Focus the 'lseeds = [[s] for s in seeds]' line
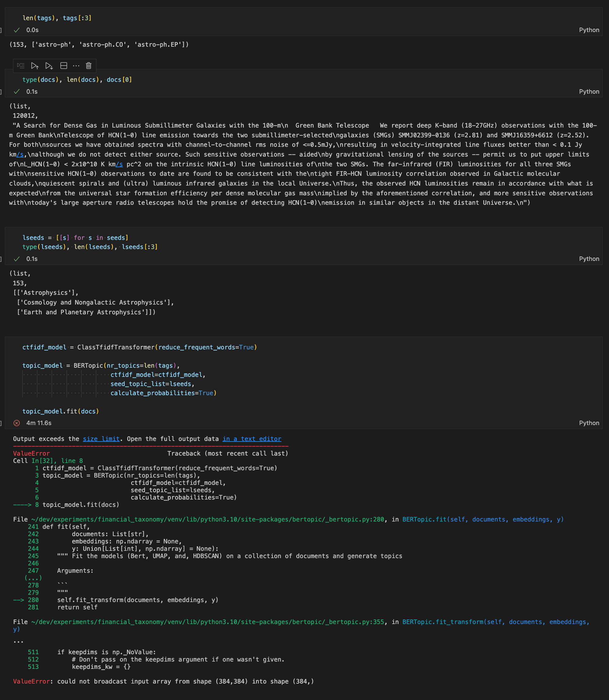Screen dimensions: 609x700 [75, 237]
